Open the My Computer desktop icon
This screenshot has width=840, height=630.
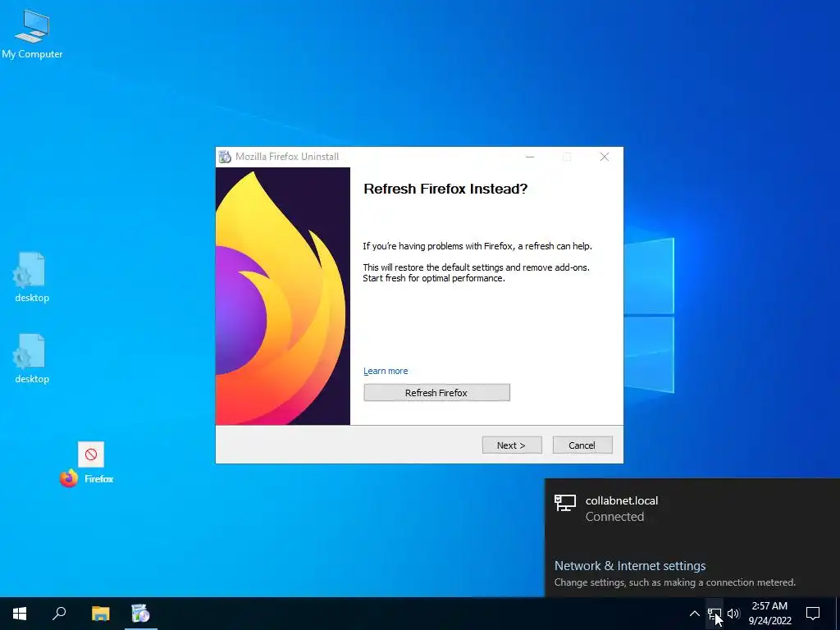click(x=32, y=34)
